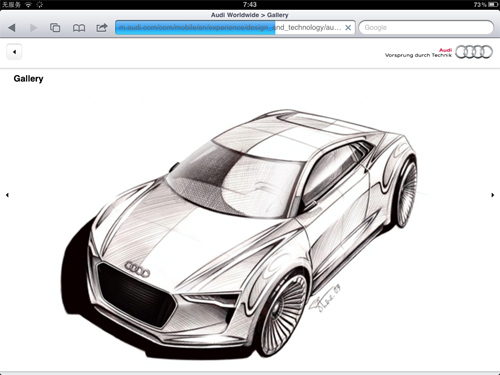
Task: Click the Gallery heading
Action: click(x=28, y=79)
